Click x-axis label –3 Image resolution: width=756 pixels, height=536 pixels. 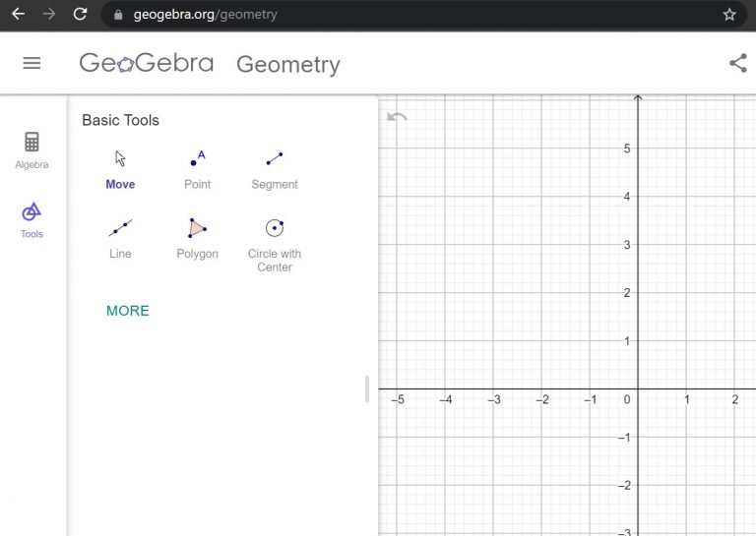[x=494, y=399]
